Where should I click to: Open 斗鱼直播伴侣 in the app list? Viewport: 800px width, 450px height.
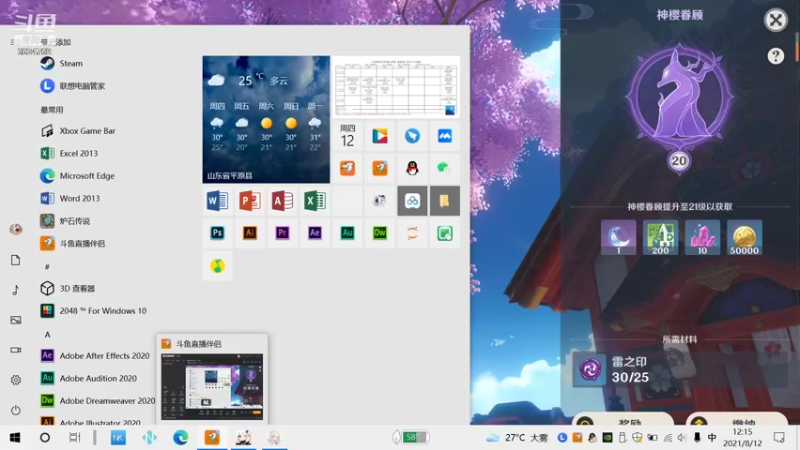pos(72,243)
